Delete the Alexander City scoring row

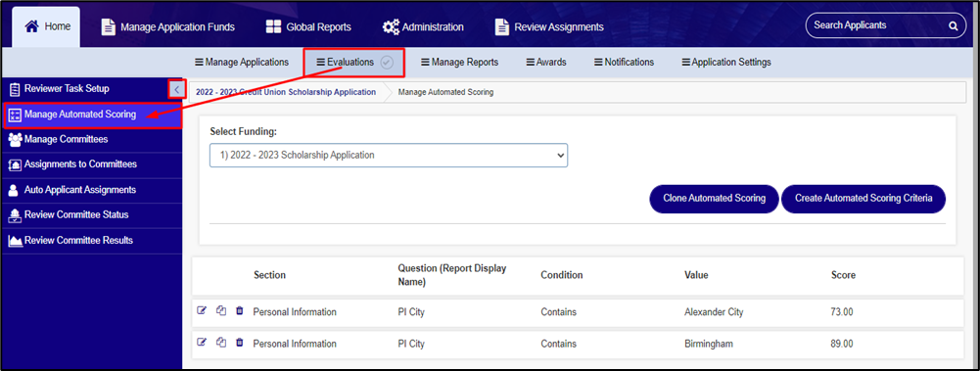pyautogui.click(x=240, y=310)
